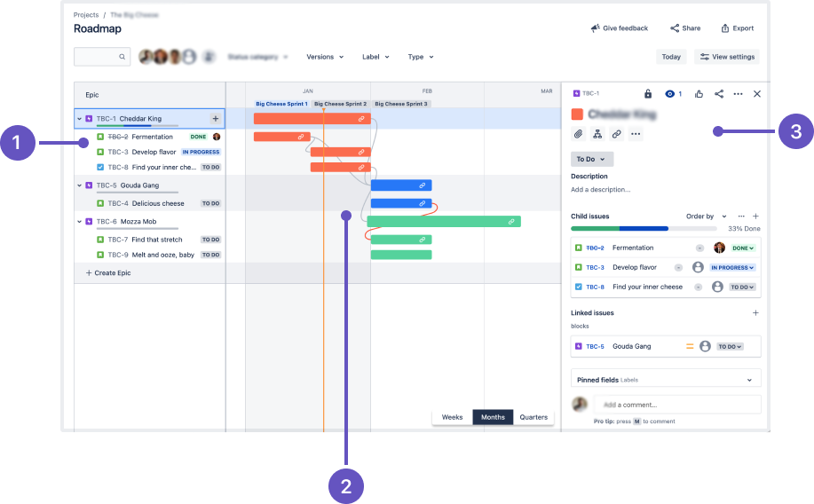Open the Share option in header
The image size is (814, 504).
click(x=685, y=28)
